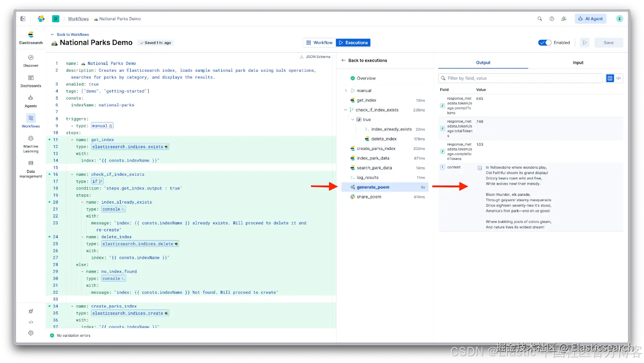Collapse the content field value
644x363 pixels.
click(480, 168)
